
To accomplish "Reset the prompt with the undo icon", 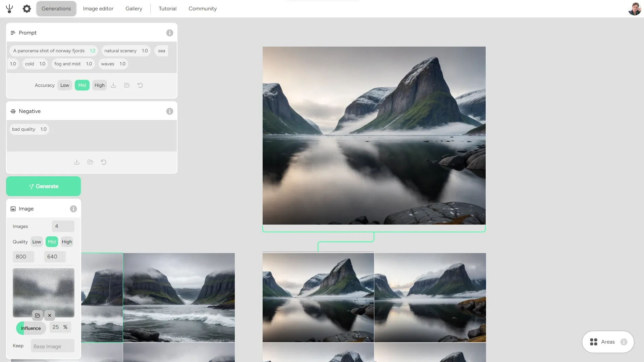I will [140, 85].
